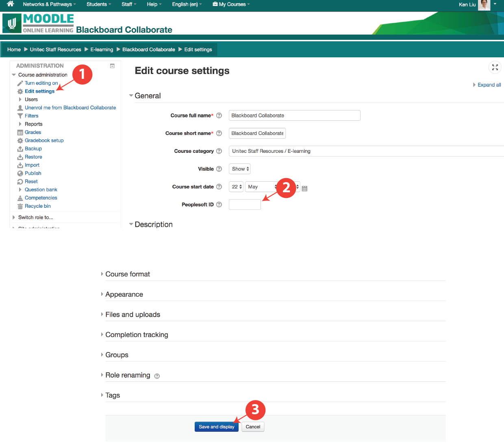The height and width of the screenshot is (448, 504).
Task: Collapse the Administration block icon
Action: (x=113, y=66)
